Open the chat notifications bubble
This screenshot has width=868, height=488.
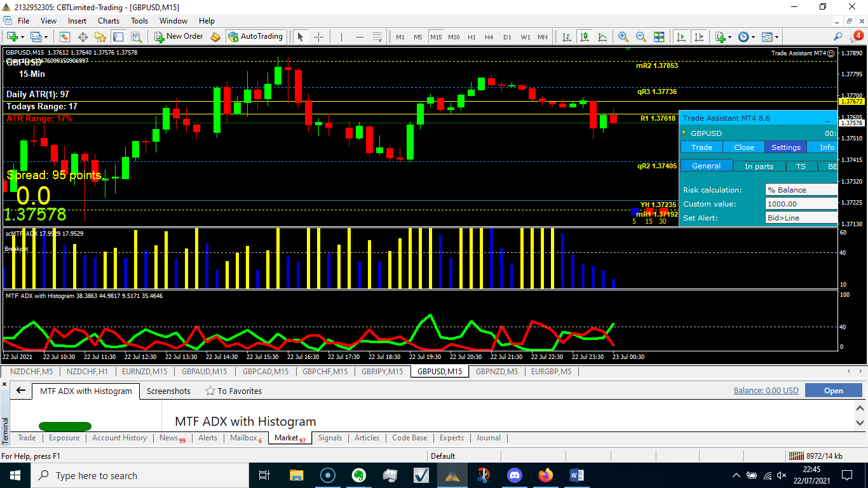(855, 37)
